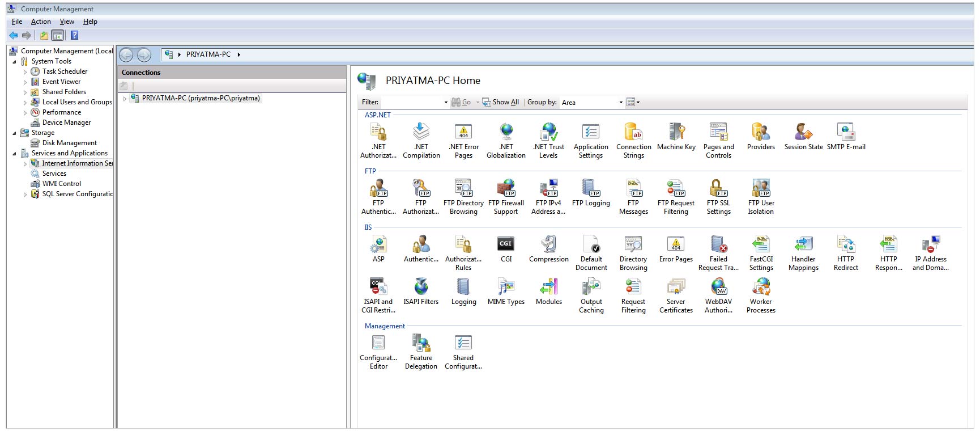This screenshot has width=980, height=431.
Task: Open HTTP Redirect feature
Action: [846, 252]
